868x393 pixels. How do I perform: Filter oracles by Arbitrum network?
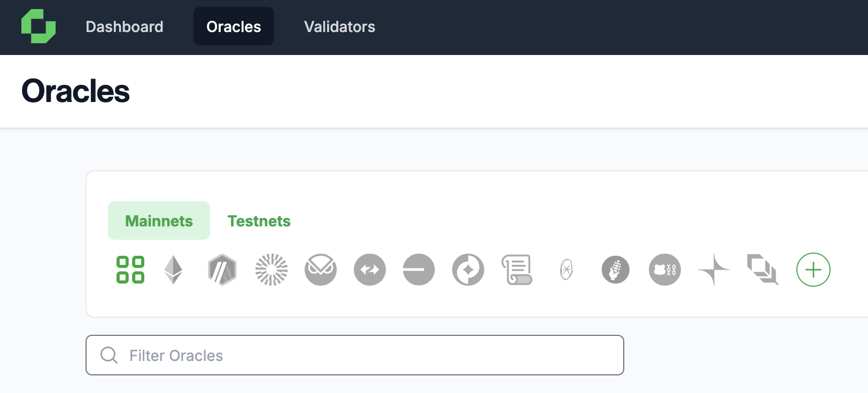222,270
